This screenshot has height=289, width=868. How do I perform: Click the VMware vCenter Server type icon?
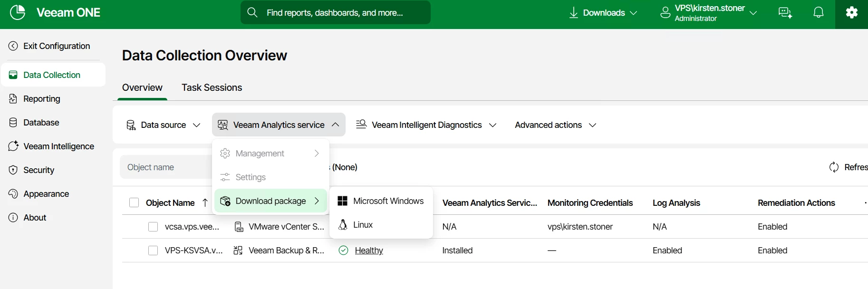[x=239, y=227]
